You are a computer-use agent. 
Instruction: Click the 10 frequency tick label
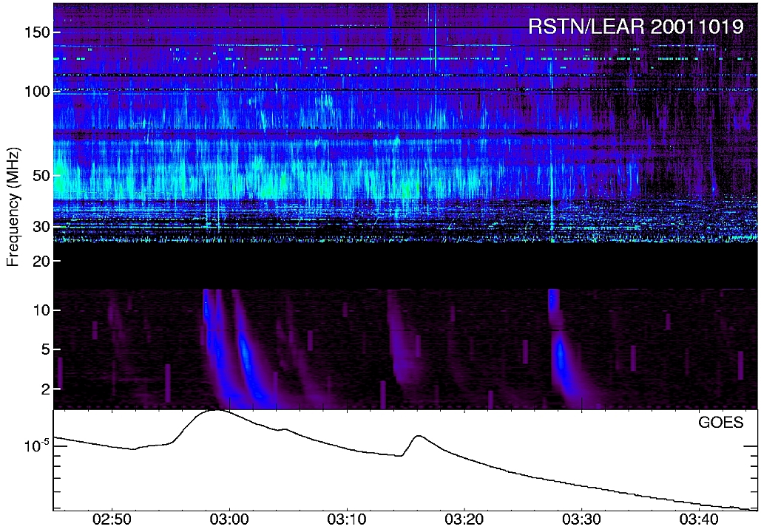click(41, 310)
